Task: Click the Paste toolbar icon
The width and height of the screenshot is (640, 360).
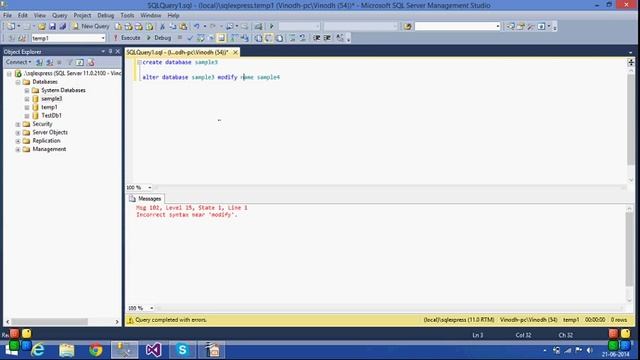Action: [x=183, y=27]
